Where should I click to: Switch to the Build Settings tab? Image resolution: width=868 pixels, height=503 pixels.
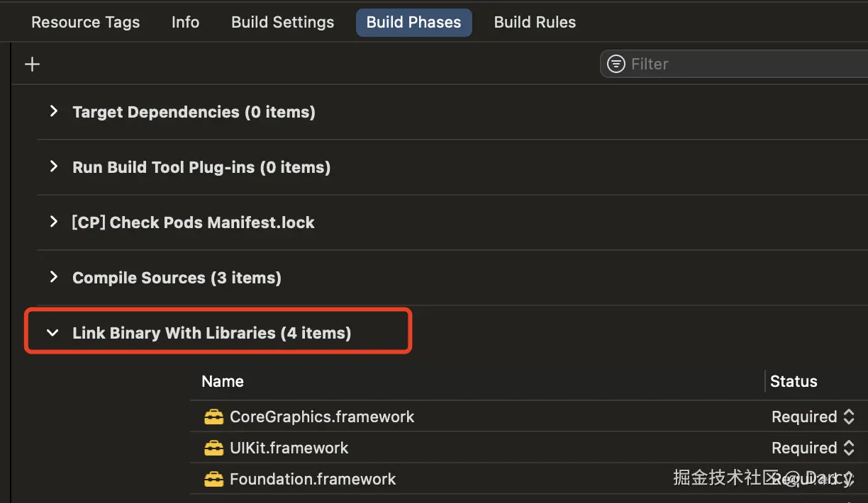pyautogui.click(x=282, y=22)
